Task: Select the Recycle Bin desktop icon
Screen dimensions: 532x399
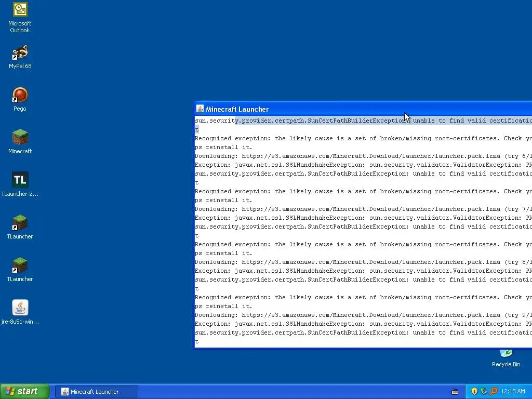Action: 506,358
